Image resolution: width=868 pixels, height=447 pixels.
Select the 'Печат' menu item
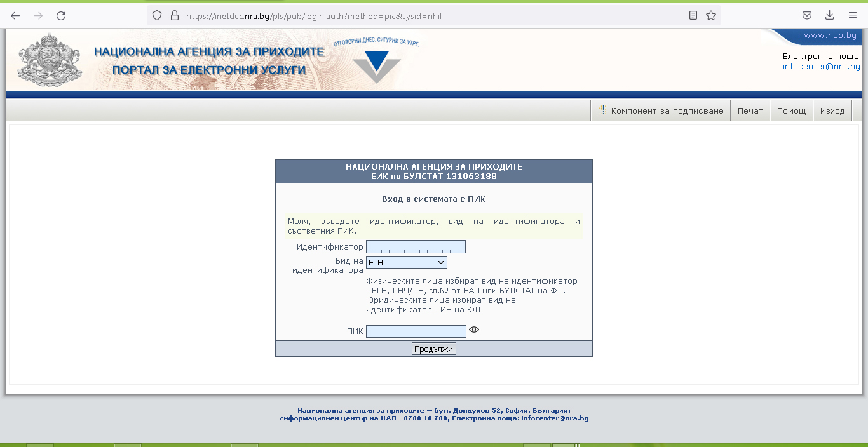750,110
